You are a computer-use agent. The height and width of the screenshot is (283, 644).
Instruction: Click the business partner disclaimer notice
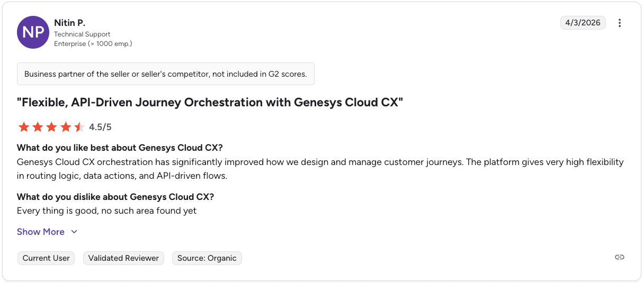(x=165, y=74)
